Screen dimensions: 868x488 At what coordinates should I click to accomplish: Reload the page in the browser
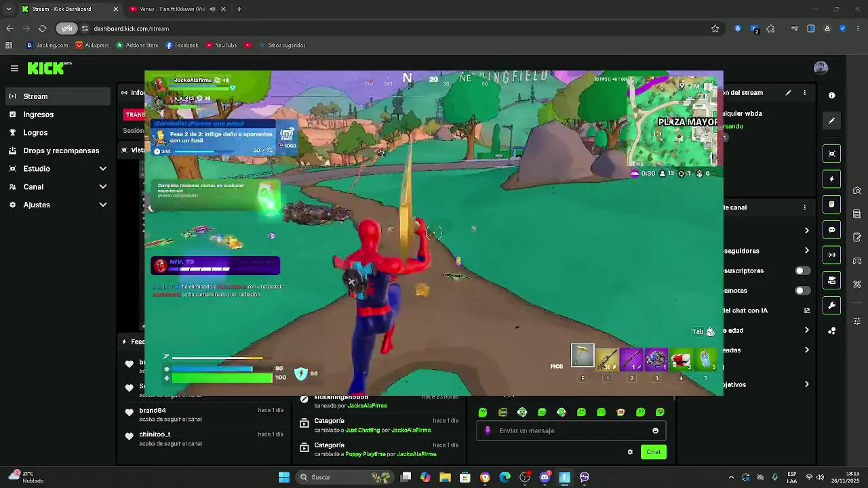click(x=42, y=28)
